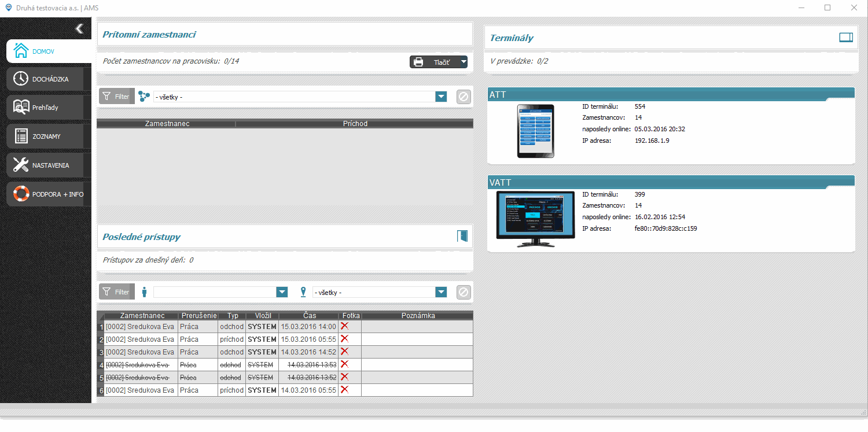The height and width of the screenshot is (432, 868).
Task: Click Filter in present employees panel
Action: coord(117,97)
